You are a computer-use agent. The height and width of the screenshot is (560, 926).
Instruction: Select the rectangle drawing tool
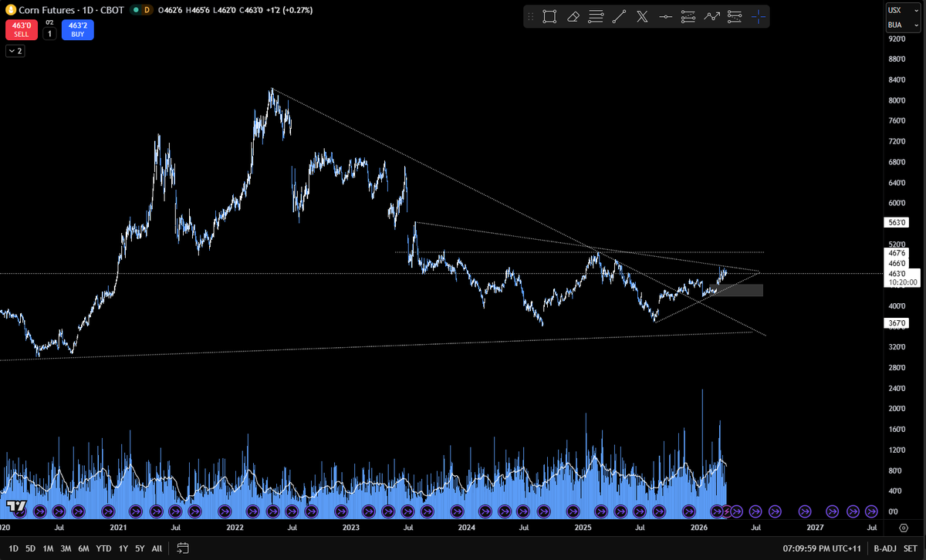(x=549, y=16)
